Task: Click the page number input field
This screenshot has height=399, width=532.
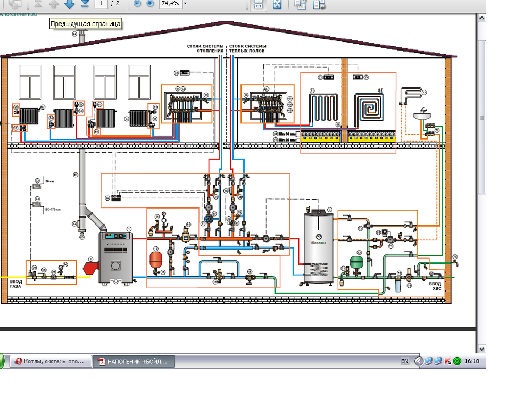Action: point(101,4)
